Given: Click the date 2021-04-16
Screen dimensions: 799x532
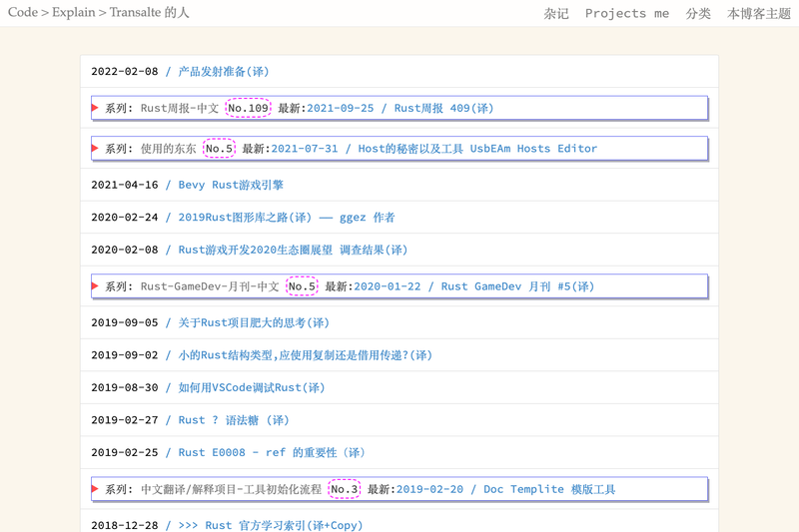Looking at the screenshot, I should (x=124, y=185).
